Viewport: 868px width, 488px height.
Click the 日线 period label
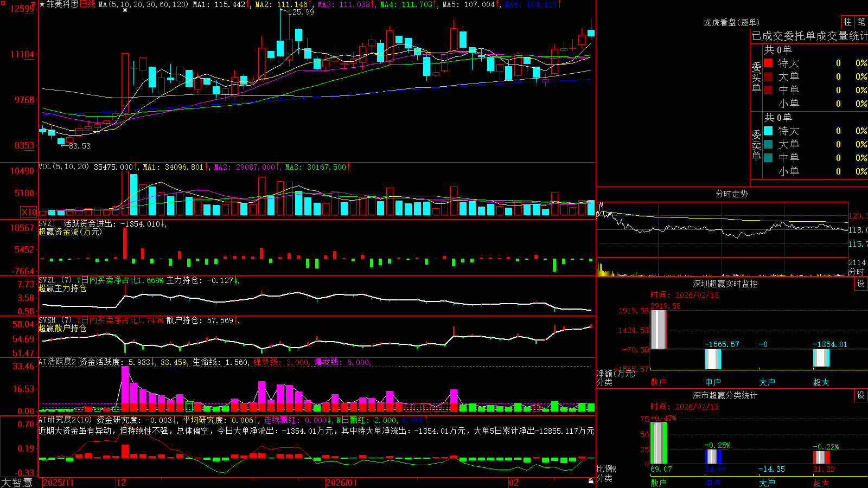click(88, 4)
